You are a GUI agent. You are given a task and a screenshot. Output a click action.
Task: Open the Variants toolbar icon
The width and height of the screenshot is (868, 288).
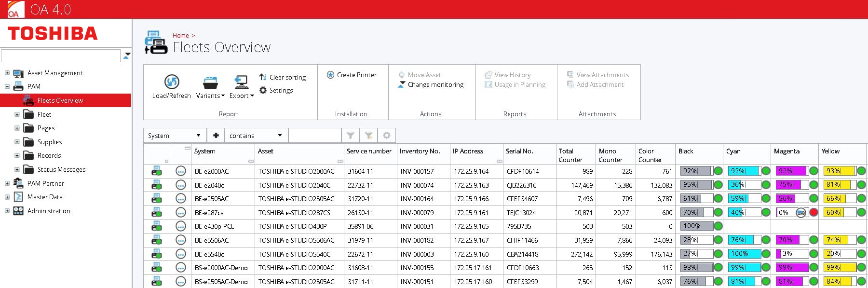tap(210, 83)
